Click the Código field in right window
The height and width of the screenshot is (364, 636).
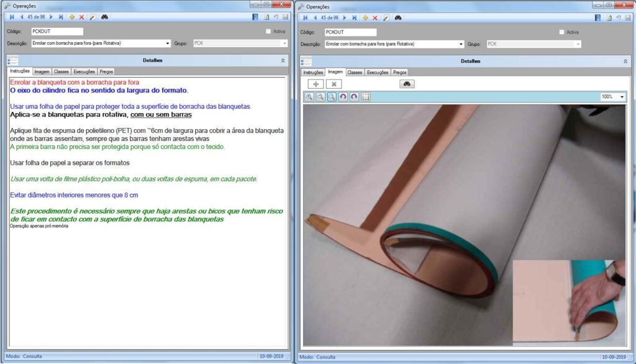[x=350, y=32]
